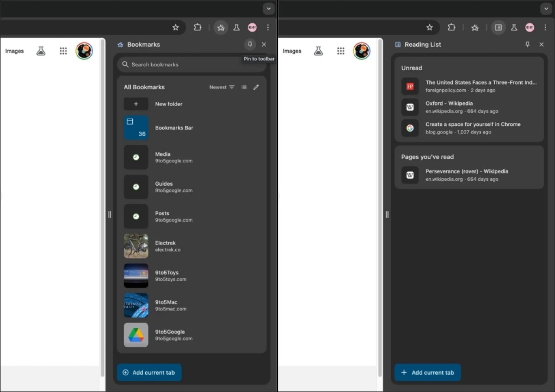
Task: Click the highlighted Reading List toolbar icon
Action: (x=499, y=28)
